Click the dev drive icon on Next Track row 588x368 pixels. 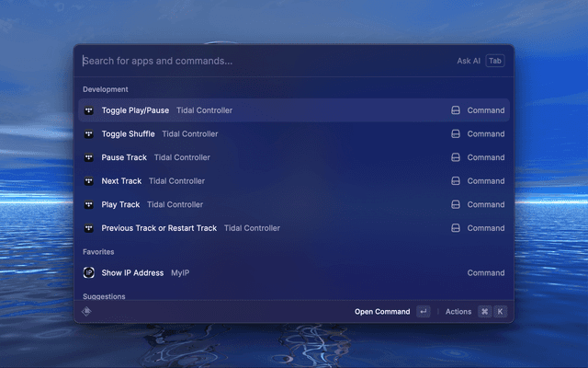455,181
